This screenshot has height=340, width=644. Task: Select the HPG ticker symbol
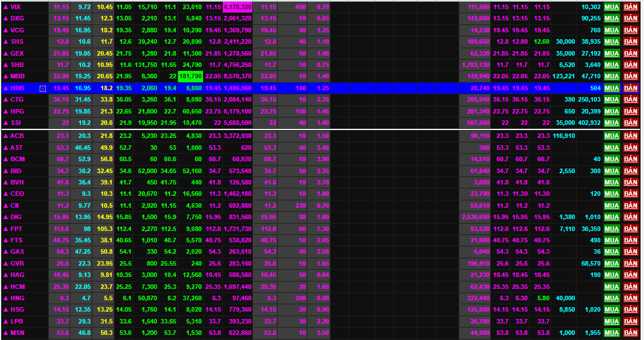pos(17,111)
